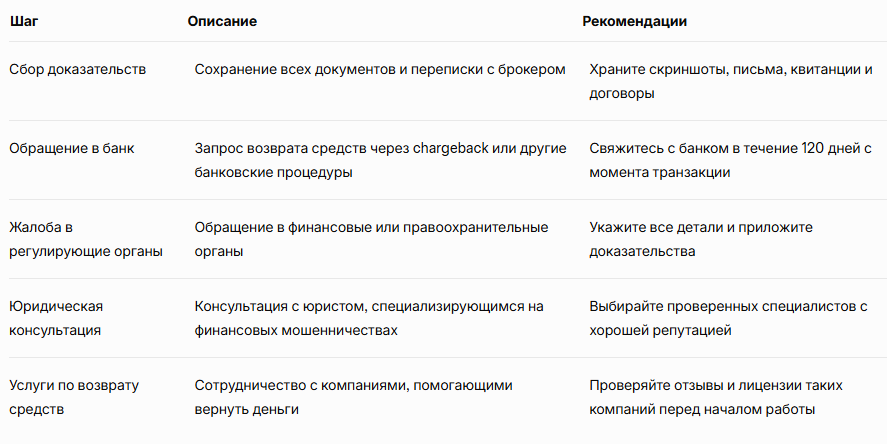Click Храните скриншоты, письма recommendation

(731, 81)
